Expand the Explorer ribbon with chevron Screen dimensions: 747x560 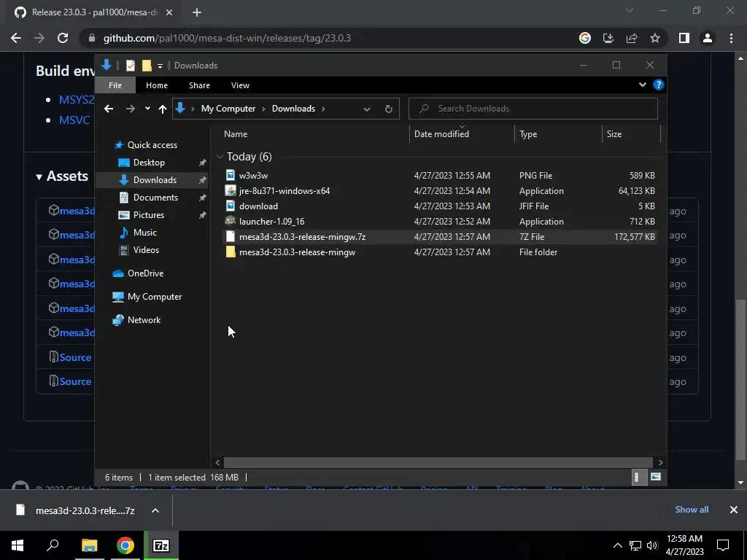coord(642,85)
